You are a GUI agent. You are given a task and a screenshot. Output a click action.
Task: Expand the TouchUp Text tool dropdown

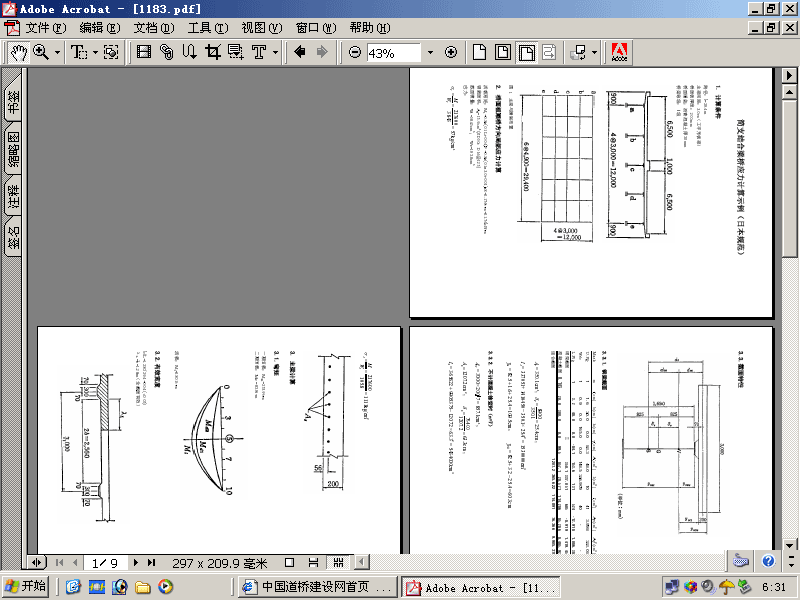coord(276,52)
